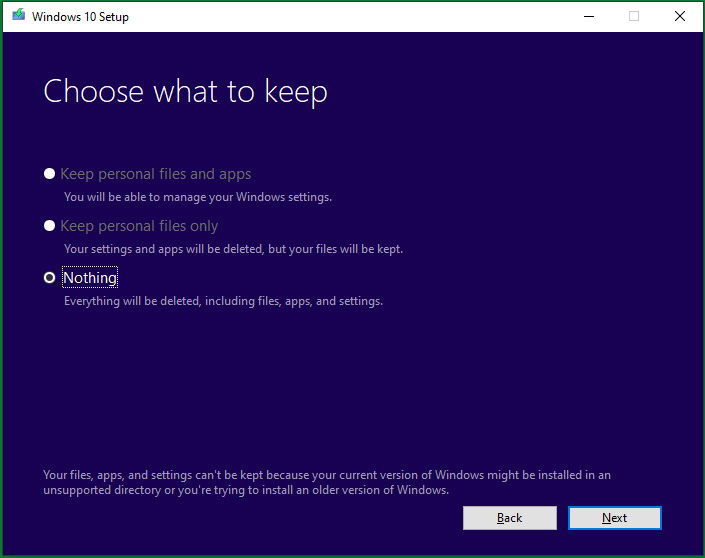The width and height of the screenshot is (705, 558).
Task: Click the 'Choose what to keep' heading
Action: 185,92
